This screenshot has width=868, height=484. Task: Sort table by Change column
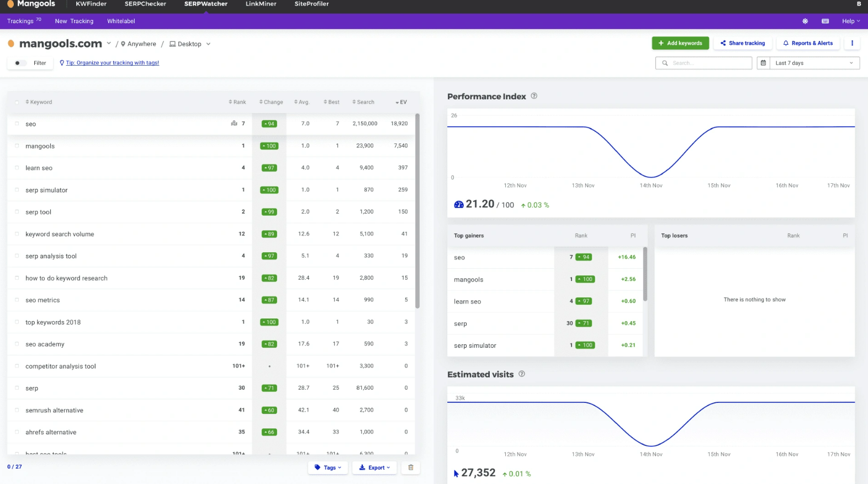[271, 102]
